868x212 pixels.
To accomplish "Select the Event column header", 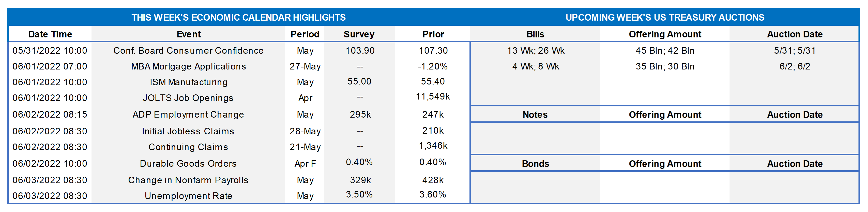I will pos(188,34).
